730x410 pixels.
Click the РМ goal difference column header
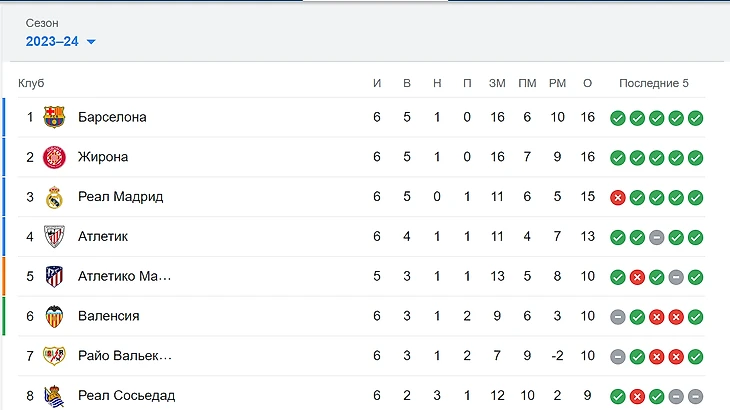pyautogui.click(x=558, y=83)
